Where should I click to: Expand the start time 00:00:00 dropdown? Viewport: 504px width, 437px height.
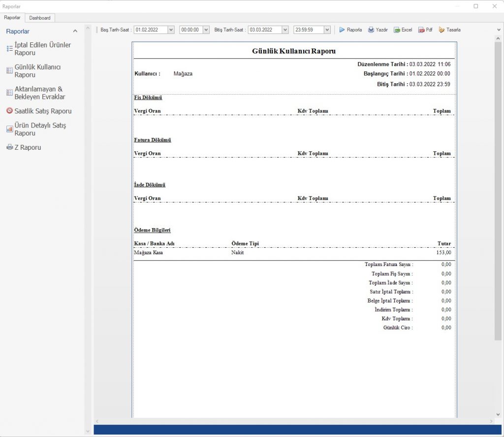click(x=206, y=30)
